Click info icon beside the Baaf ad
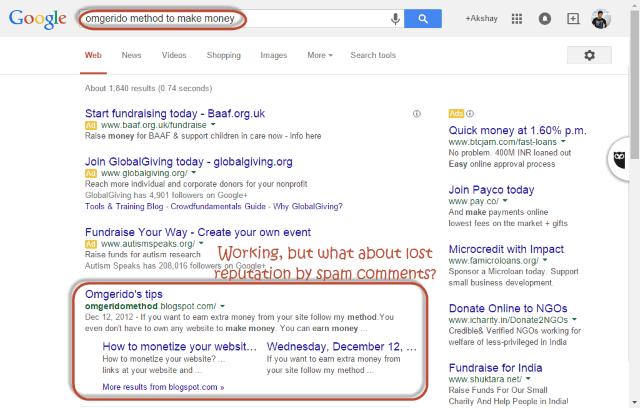The width and height of the screenshot is (640, 408). 416,114
